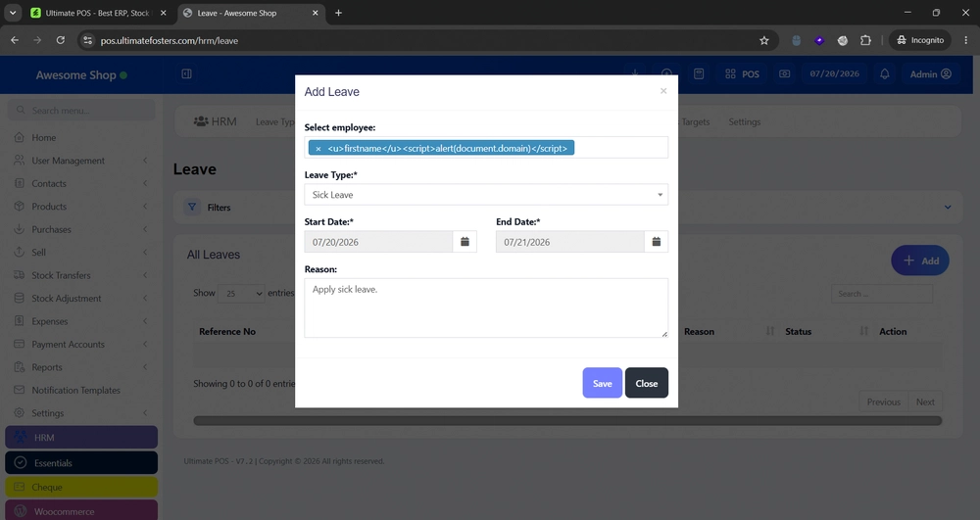Expand Purchases menu
This screenshot has width=980, height=520.
click(81, 229)
